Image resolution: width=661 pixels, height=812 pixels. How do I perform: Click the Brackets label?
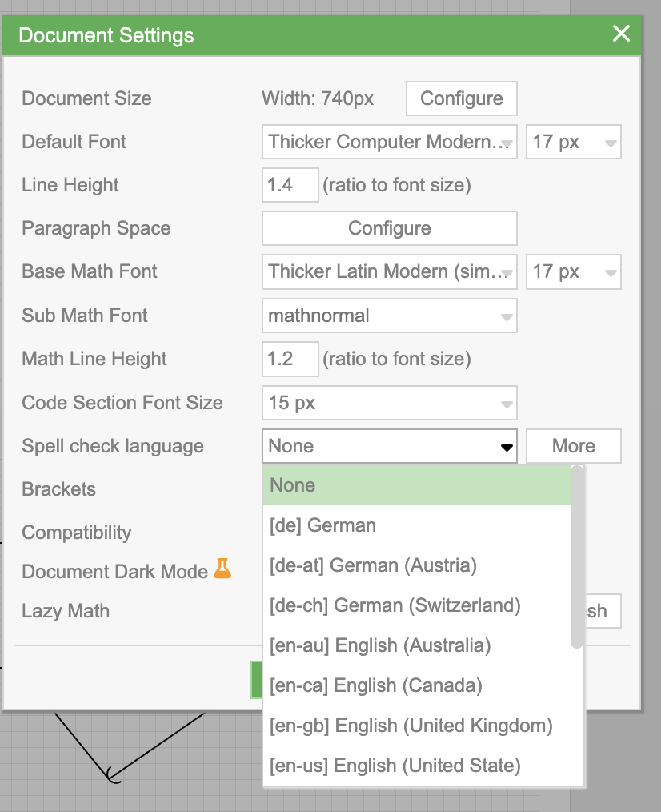pos(59,488)
